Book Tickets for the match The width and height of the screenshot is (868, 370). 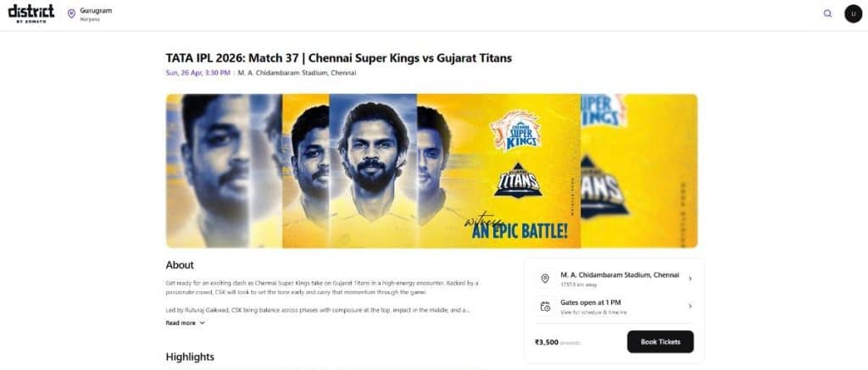tap(660, 342)
